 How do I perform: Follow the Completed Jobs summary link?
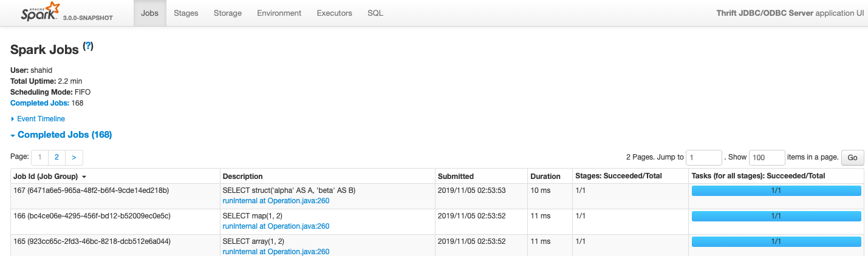39,103
